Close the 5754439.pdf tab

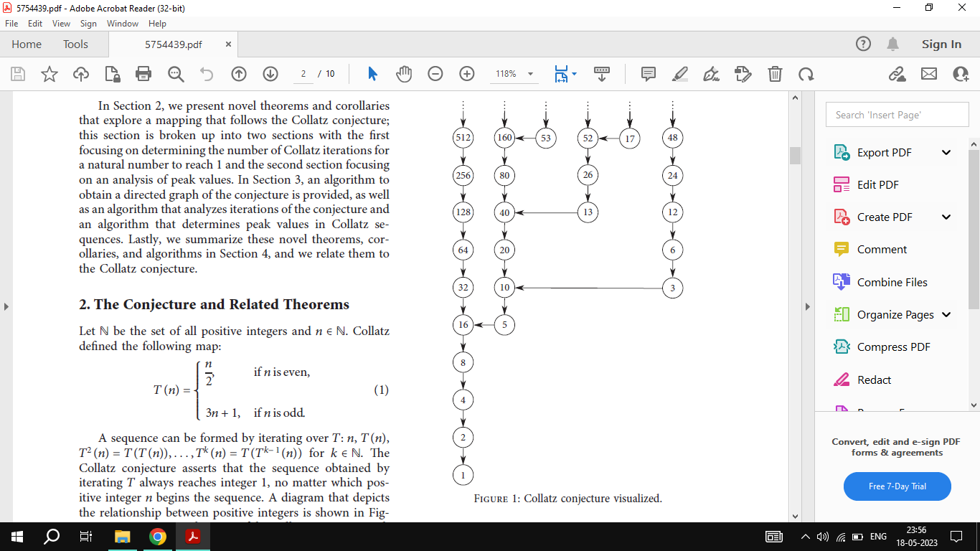(x=228, y=44)
